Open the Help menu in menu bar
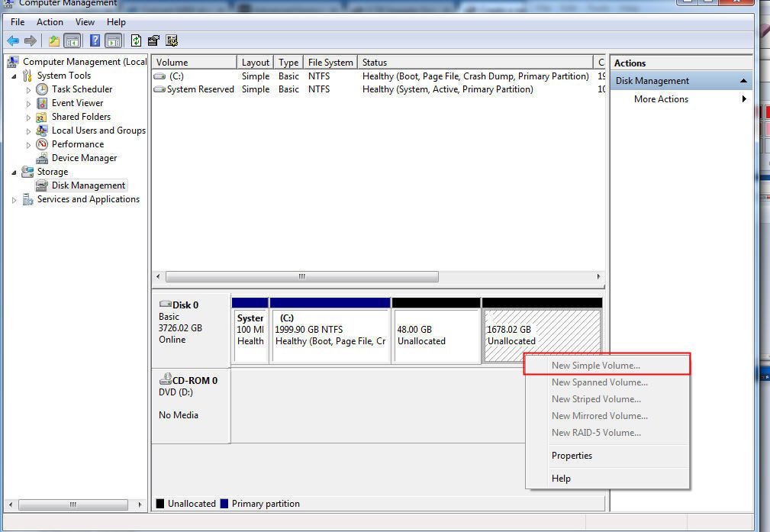Screen dimensions: 770x532 [x=117, y=22]
